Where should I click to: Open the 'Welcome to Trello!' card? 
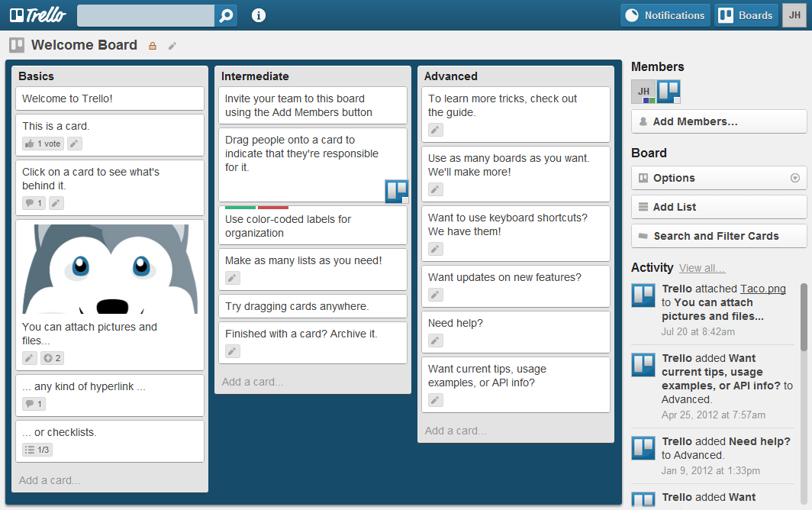tap(110, 98)
